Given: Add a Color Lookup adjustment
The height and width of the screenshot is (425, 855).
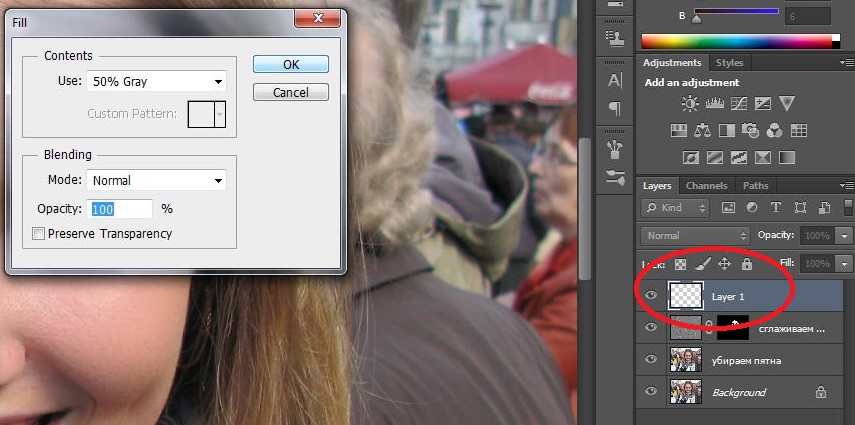Looking at the screenshot, I should [x=798, y=131].
